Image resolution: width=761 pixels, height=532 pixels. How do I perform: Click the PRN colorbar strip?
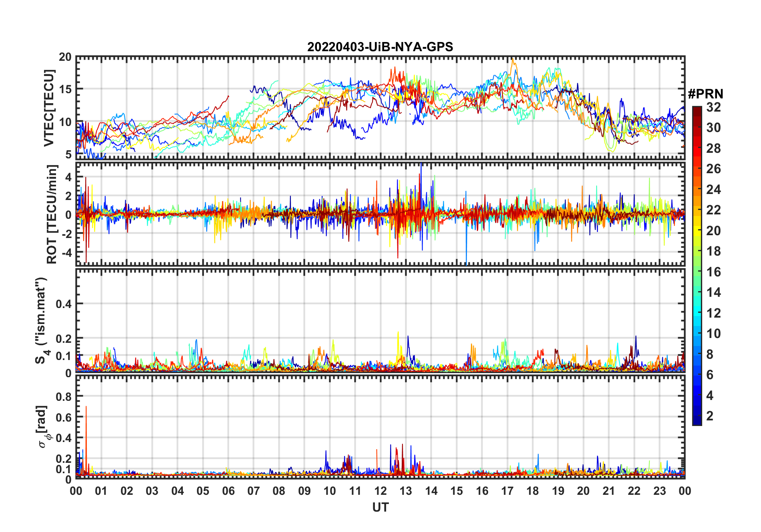(x=697, y=266)
